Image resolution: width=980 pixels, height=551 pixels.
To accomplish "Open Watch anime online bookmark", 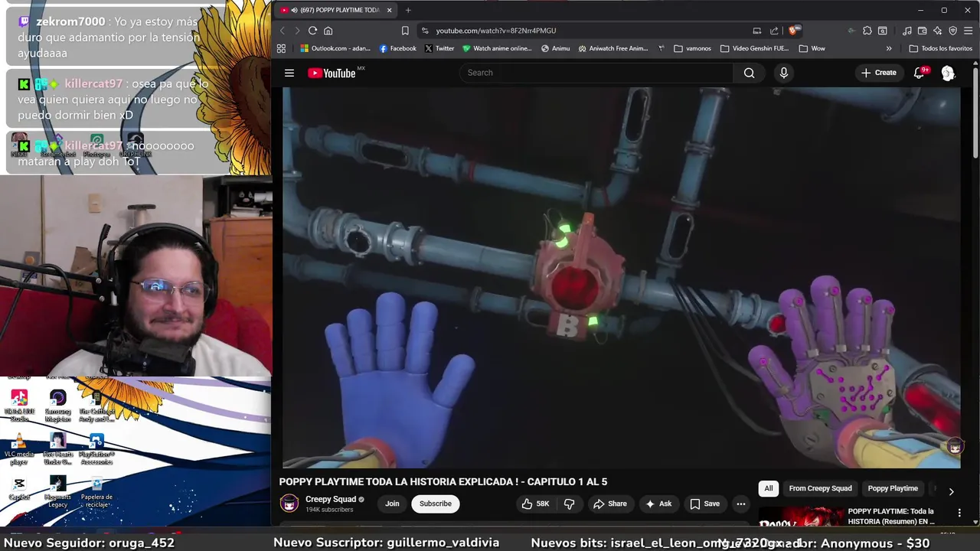I will click(496, 48).
